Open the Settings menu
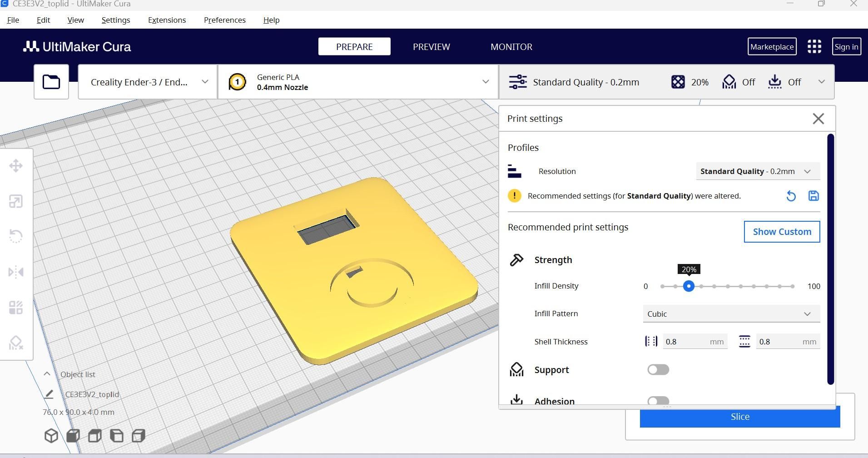This screenshot has height=458, width=868. point(116,20)
